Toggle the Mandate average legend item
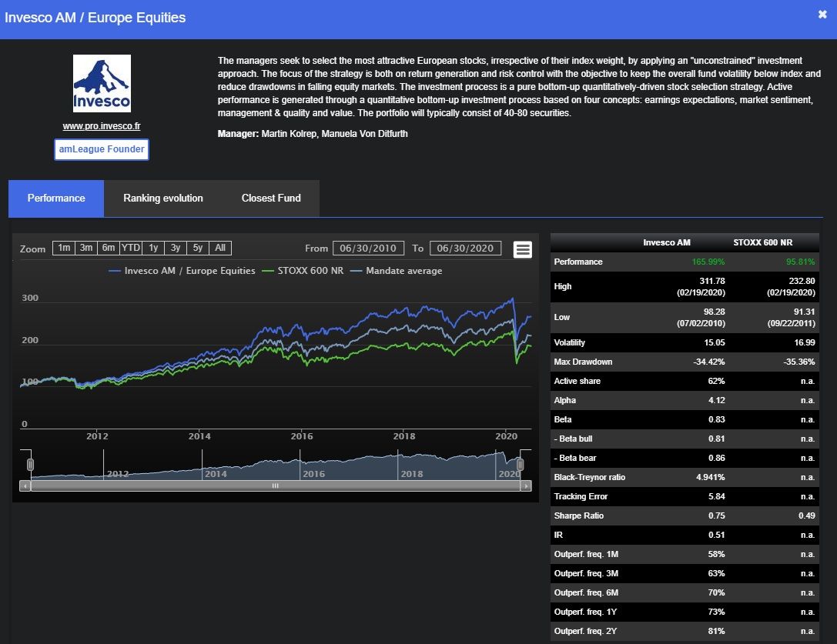Viewport: 837px width, 644px height. (x=396, y=271)
